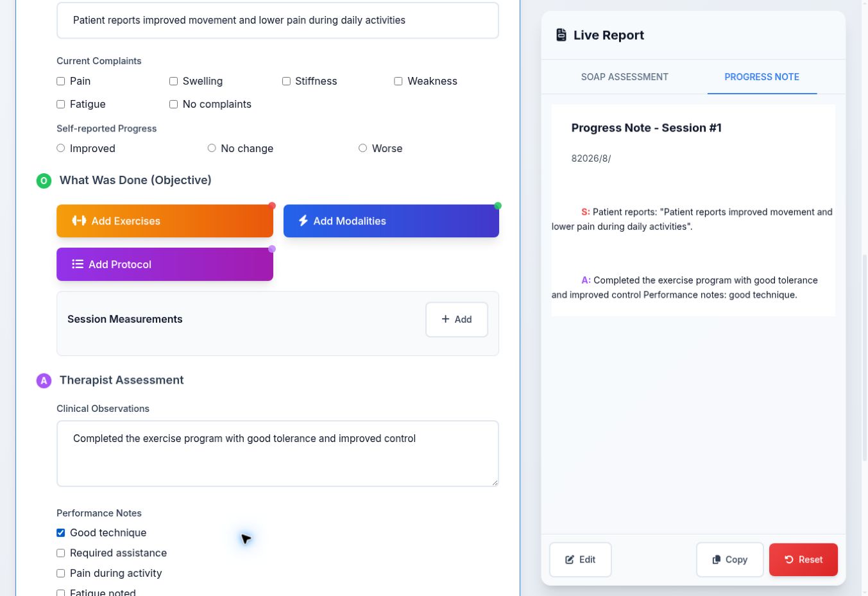868x596 pixels.
Task: Uncheck the Good technique checkbox
Action: pos(61,533)
